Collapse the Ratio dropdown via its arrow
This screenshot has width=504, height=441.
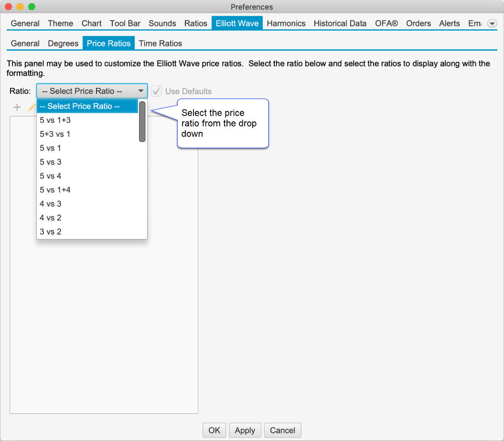coord(141,91)
